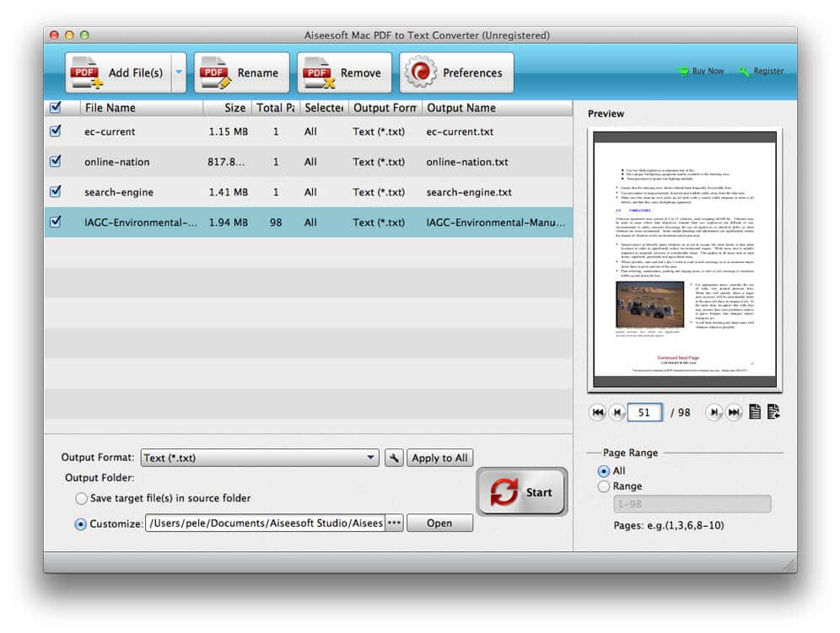Click the preview page thumbnail
Screen dimensions: 840x633
coord(685,260)
